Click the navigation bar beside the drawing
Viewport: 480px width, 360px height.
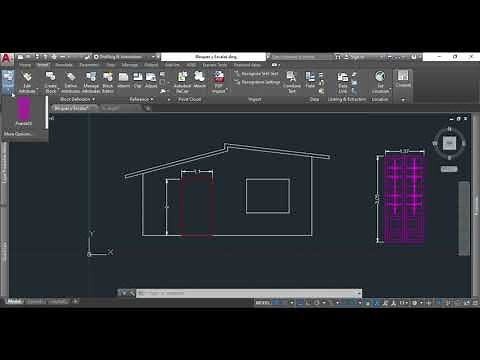tap(464, 218)
